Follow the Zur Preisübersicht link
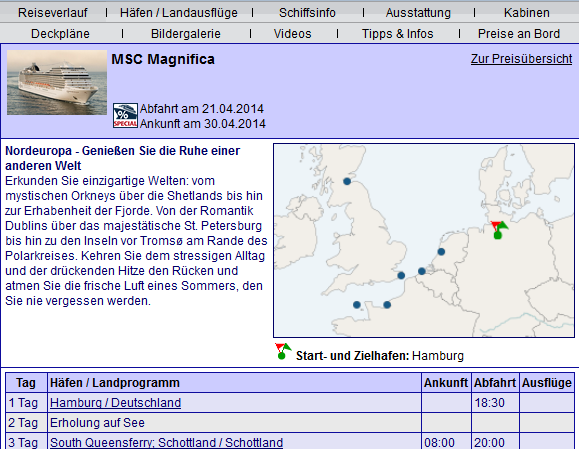The width and height of the screenshot is (579, 449). pos(521,59)
